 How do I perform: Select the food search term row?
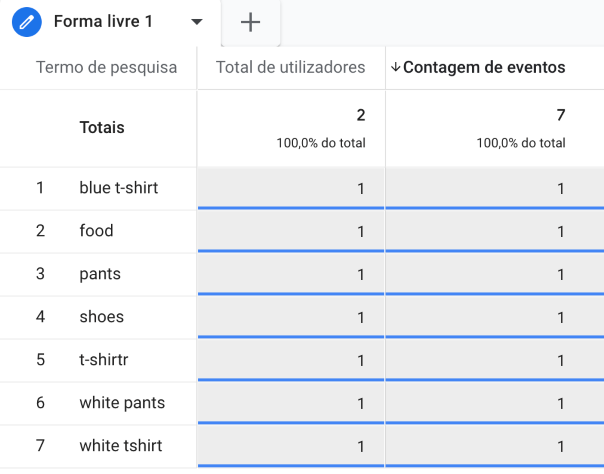click(96, 231)
